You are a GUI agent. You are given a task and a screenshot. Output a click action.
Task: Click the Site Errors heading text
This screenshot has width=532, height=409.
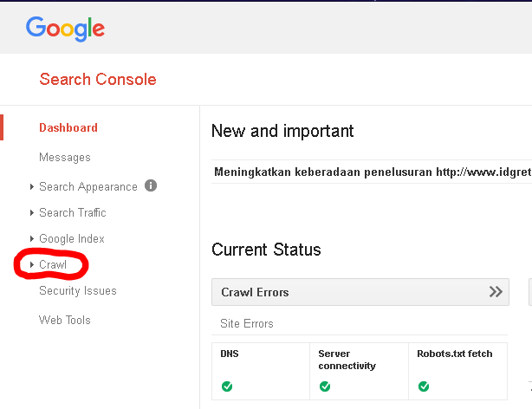pos(247,323)
